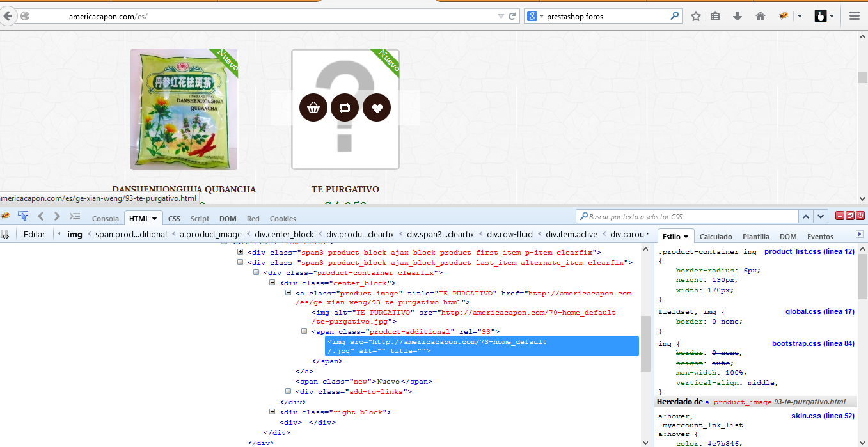Open the downloads arrow icon

tap(738, 16)
